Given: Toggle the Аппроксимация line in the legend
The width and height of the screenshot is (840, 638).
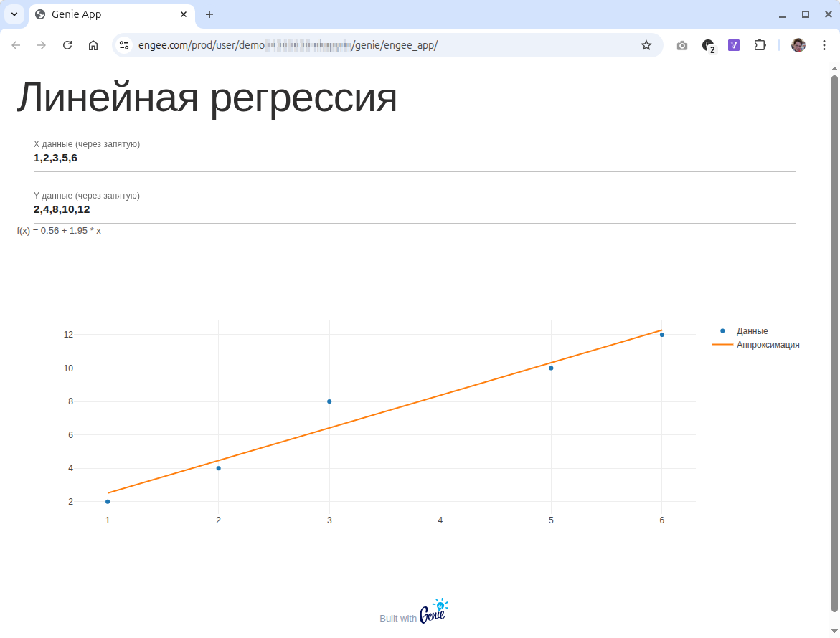Looking at the screenshot, I should [768, 344].
